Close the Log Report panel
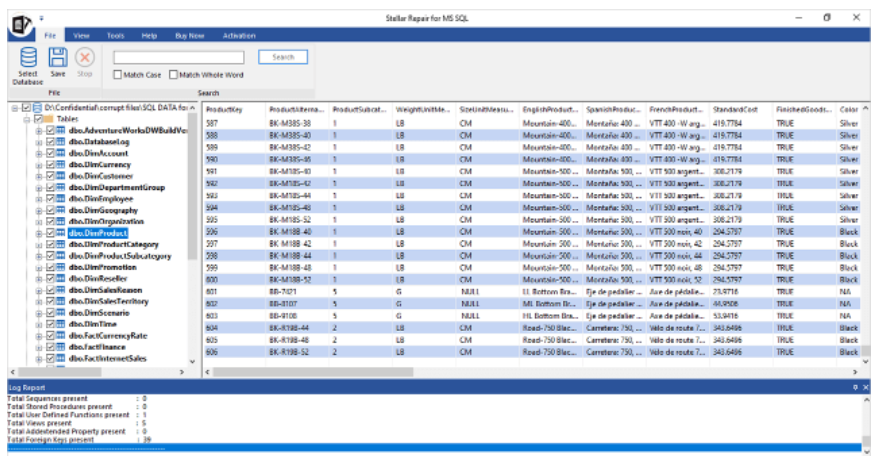 (x=865, y=388)
